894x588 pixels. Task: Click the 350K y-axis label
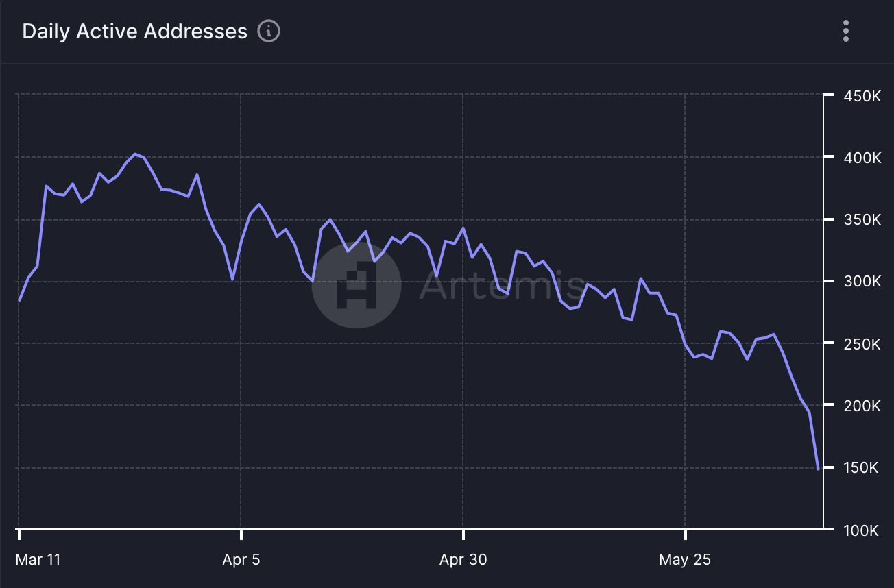(x=862, y=220)
